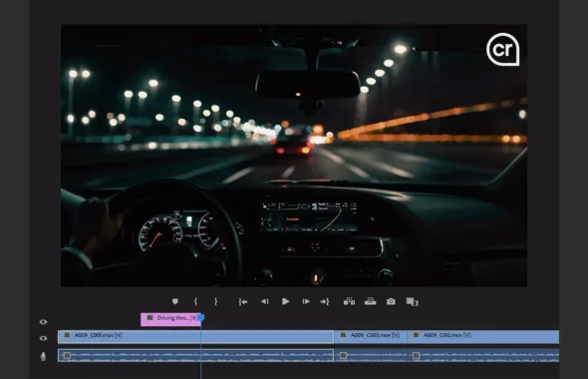Click the Lift icon
This screenshot has height=379, width=588.
[x=349, y=301]
